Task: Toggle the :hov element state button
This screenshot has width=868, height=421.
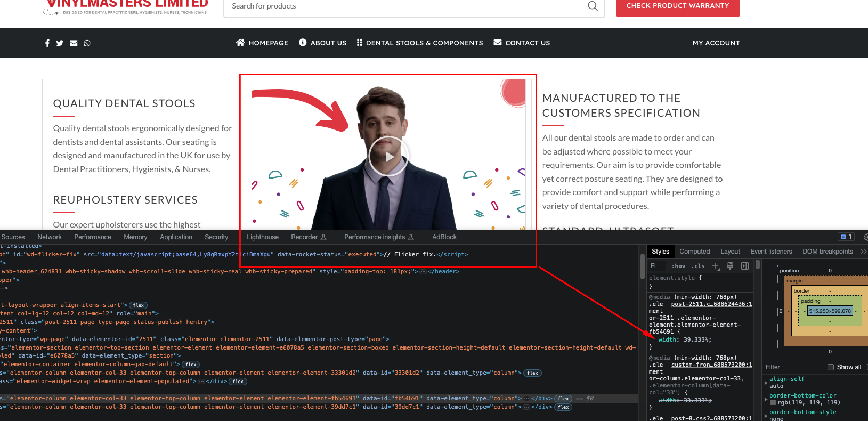Action: (x=678, y=266)
